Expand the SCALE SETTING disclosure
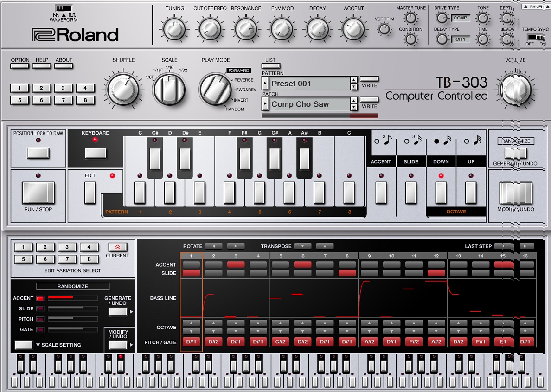551x392 pixels. (38, 345)
